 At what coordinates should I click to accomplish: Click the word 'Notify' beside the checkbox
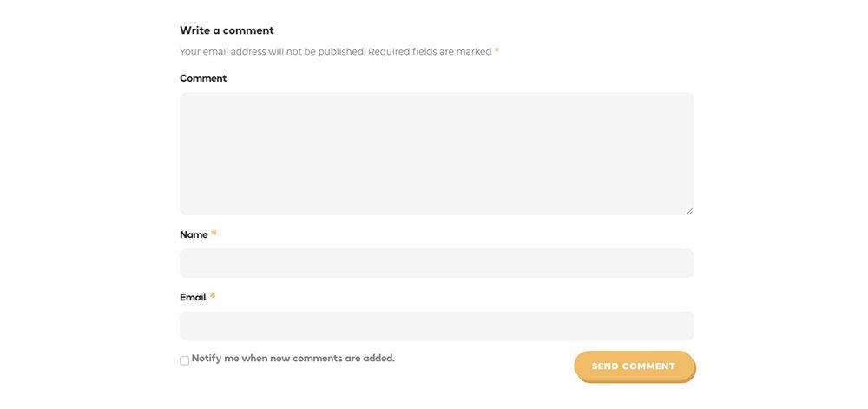pyautogui.click(x=207, y=358)
